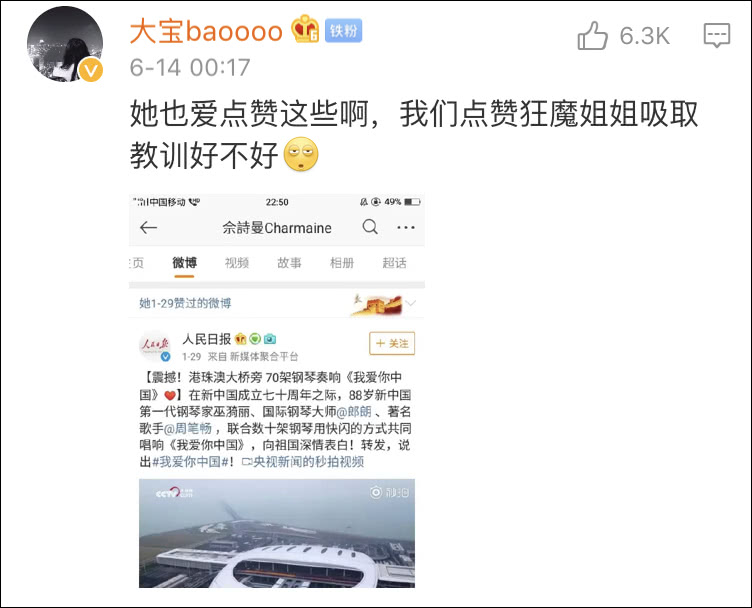This screenshot has width=752, height=608.
Task: Like the comment with thumbs-up icon
Action: 592,35
